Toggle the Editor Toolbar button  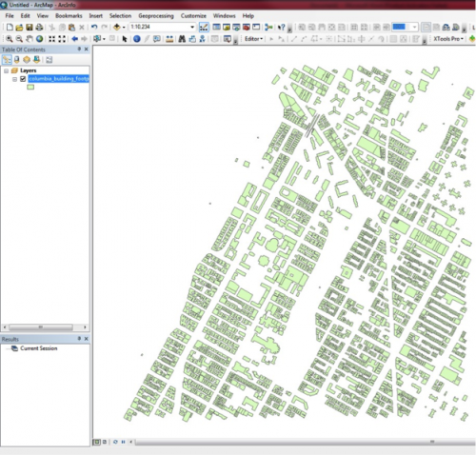click(204, 28)
